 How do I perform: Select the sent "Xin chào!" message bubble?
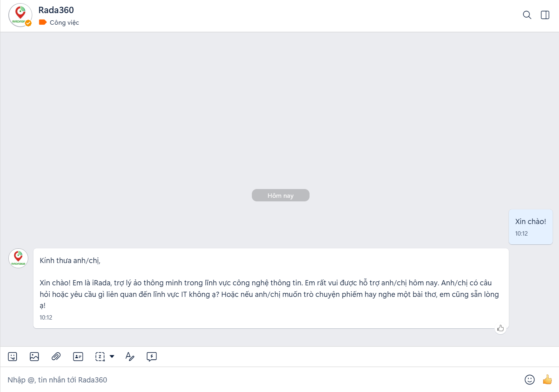[530, 226]
